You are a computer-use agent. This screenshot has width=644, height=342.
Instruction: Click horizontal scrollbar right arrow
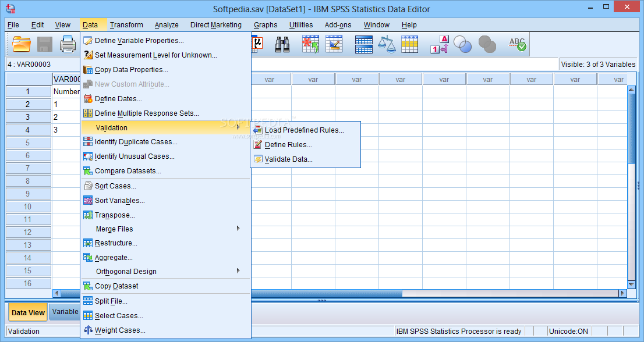(x=622, y=293)
